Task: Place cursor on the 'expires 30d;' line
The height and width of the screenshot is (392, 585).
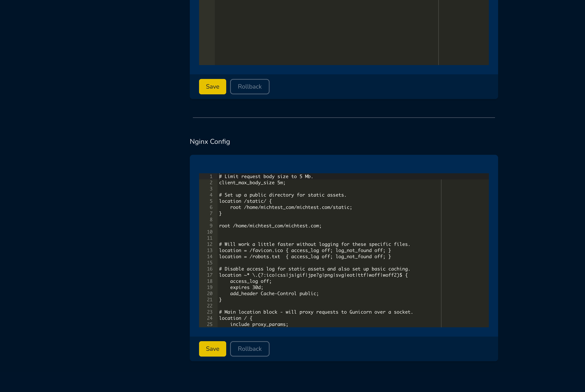Action: coord(246,287)
